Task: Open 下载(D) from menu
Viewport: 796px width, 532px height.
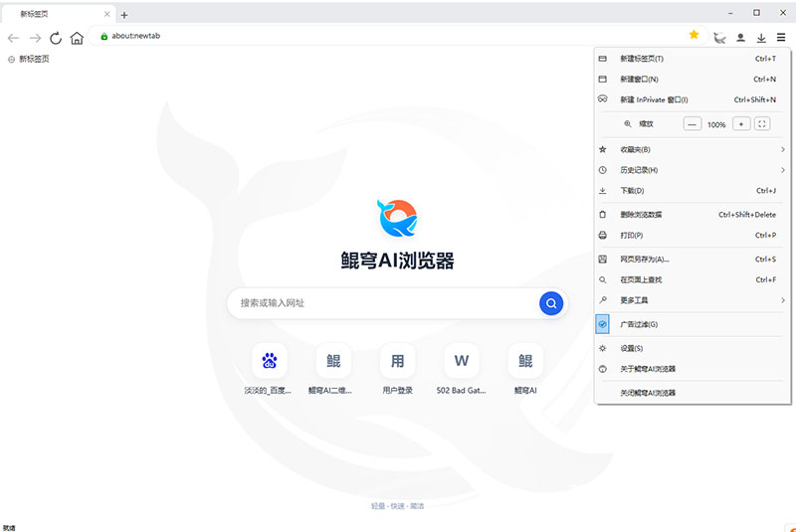Action: (693, 191)
